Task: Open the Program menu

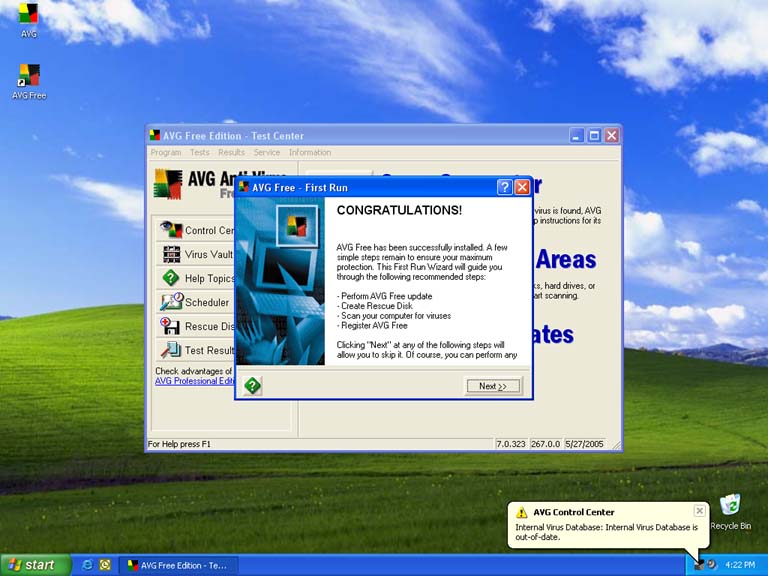Action: point(166,153)
